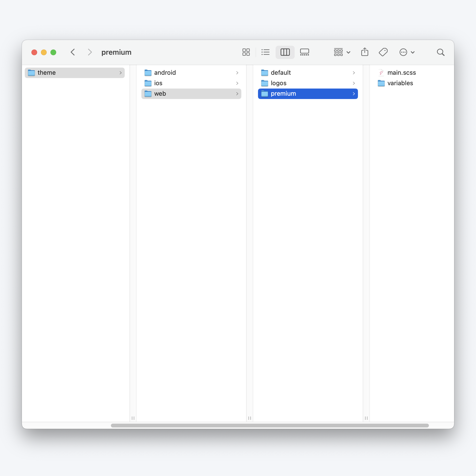Viewport: 476px width, 476px height.
Task: Expand ios folder chevron
Action: pos(237,83)
